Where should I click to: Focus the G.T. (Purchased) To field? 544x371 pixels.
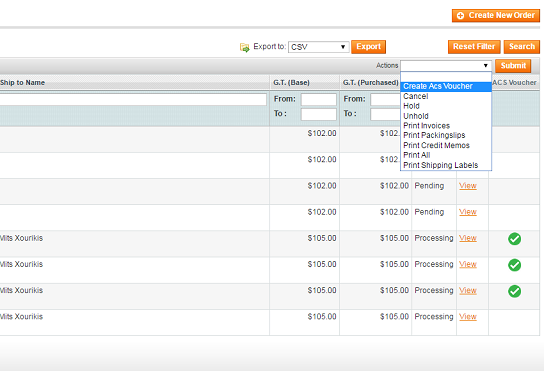(385, 114)
